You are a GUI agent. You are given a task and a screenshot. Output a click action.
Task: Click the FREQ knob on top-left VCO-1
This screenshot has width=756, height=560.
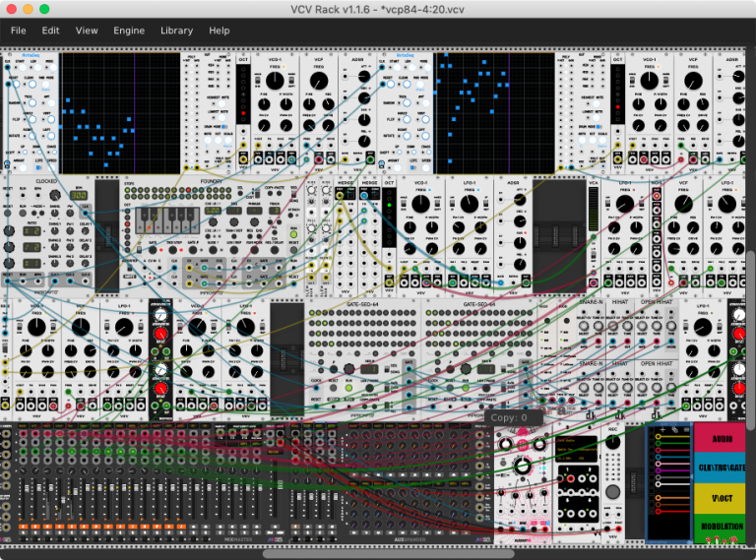[275, 81]
